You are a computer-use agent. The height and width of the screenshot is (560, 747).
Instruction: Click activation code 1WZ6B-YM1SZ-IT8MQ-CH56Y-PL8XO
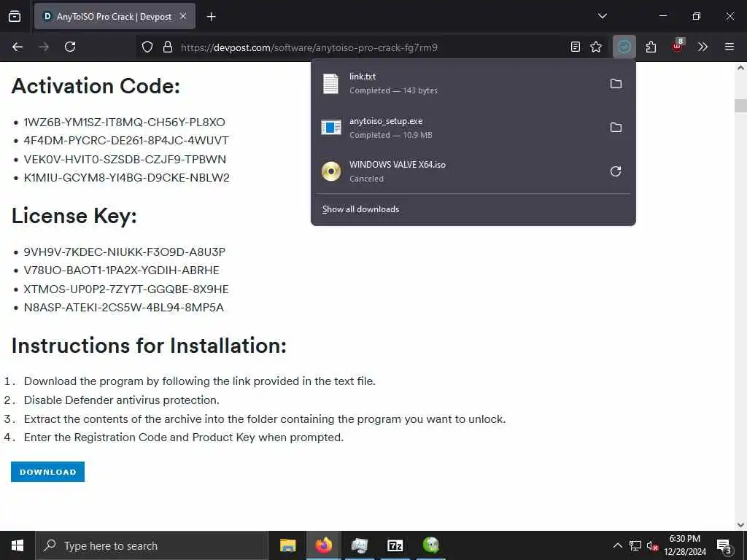tap(124, 122)
